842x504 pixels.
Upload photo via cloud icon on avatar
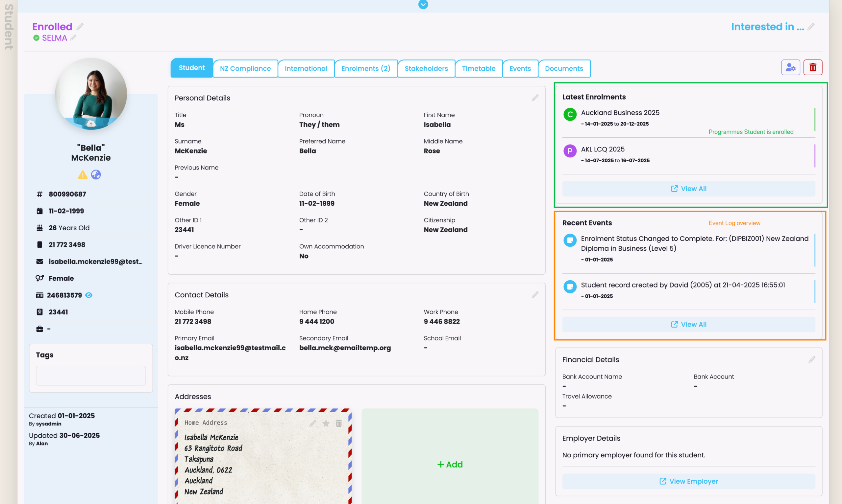pos(91,124)
